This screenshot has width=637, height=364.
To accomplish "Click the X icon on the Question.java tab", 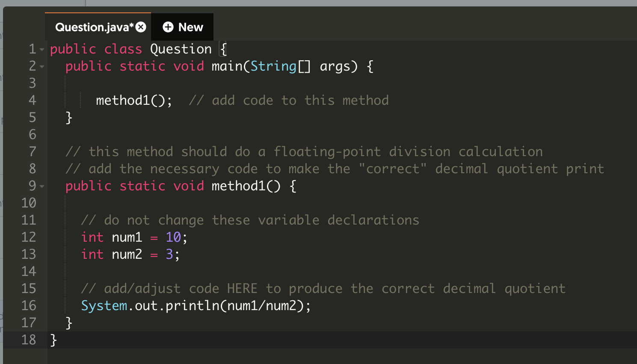I will pyautogui.click(x=141, y=27).
